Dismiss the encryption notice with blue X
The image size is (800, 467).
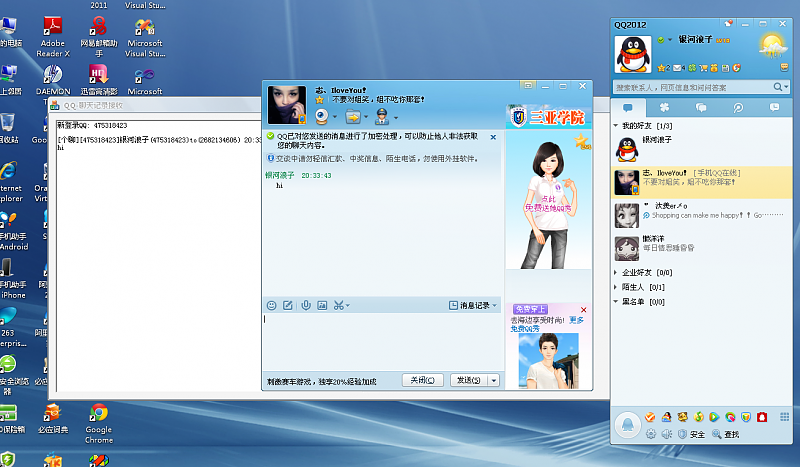(x=493, y=137)
